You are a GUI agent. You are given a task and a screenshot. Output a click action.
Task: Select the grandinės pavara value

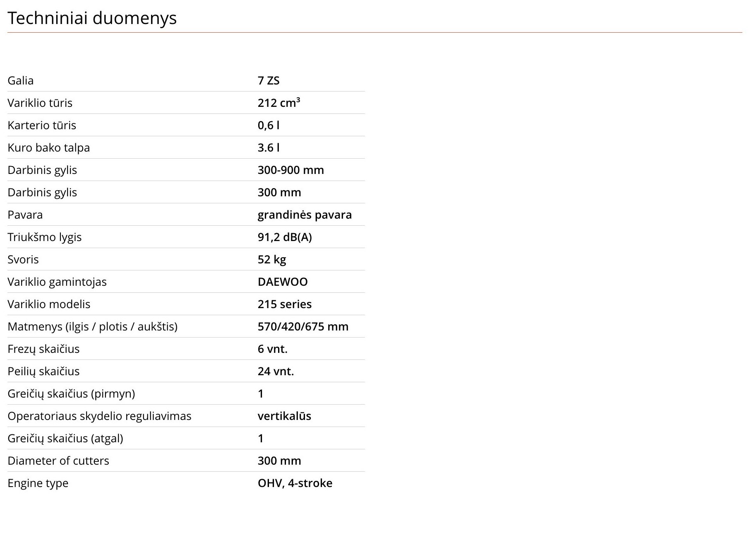point(305,215)
